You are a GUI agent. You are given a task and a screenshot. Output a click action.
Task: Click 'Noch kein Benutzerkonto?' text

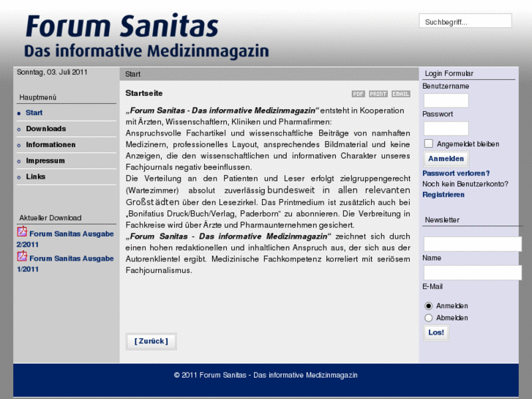pyautogui.click(x=465, y=184)
